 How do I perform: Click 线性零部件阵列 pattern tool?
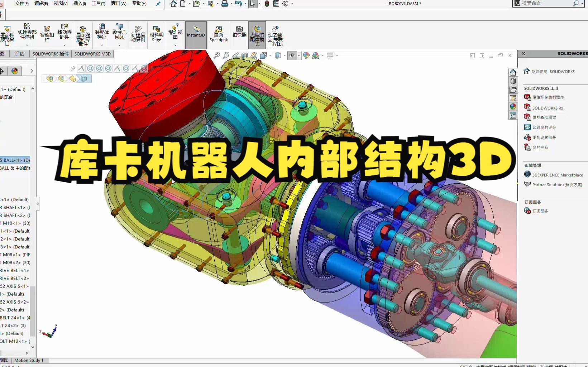27,32
